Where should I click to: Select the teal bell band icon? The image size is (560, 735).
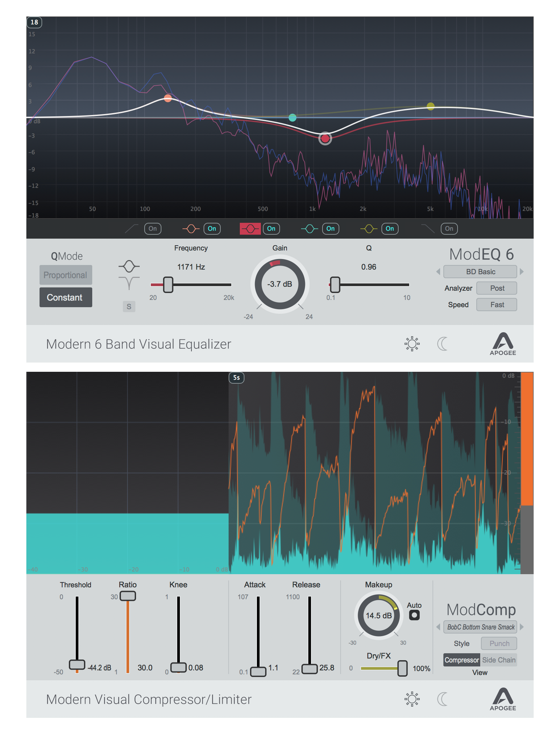(309, 229)
